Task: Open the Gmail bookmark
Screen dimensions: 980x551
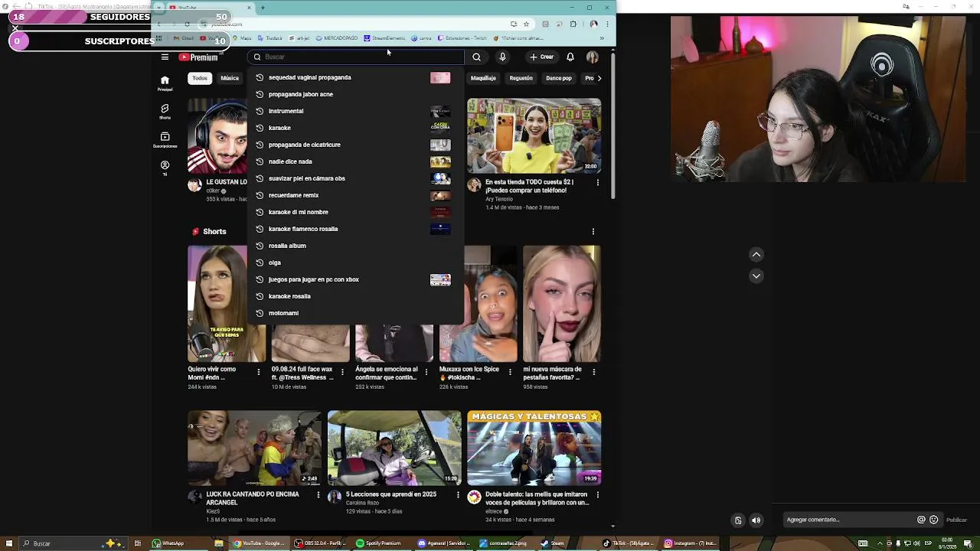Action: click(x=184, y=38)
